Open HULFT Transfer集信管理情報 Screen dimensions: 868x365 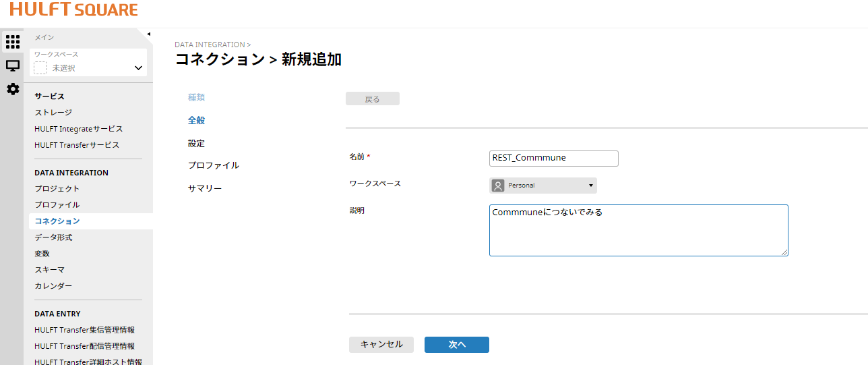84,330
